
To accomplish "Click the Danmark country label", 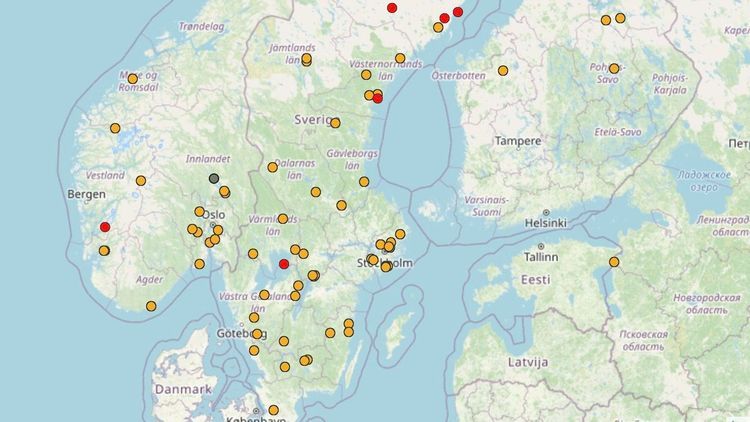I will point(183,389).
